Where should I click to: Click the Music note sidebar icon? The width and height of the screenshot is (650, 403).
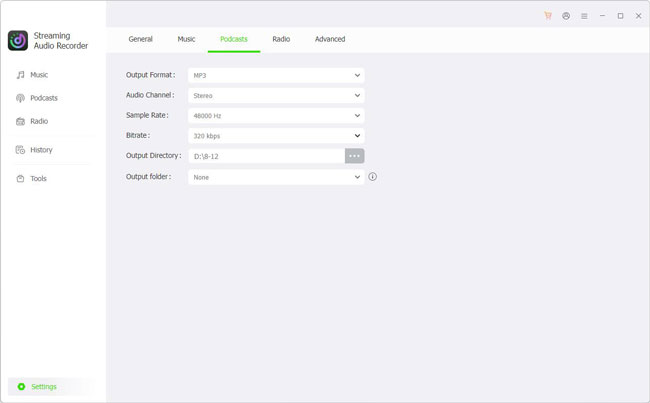[x=20, y=75]
